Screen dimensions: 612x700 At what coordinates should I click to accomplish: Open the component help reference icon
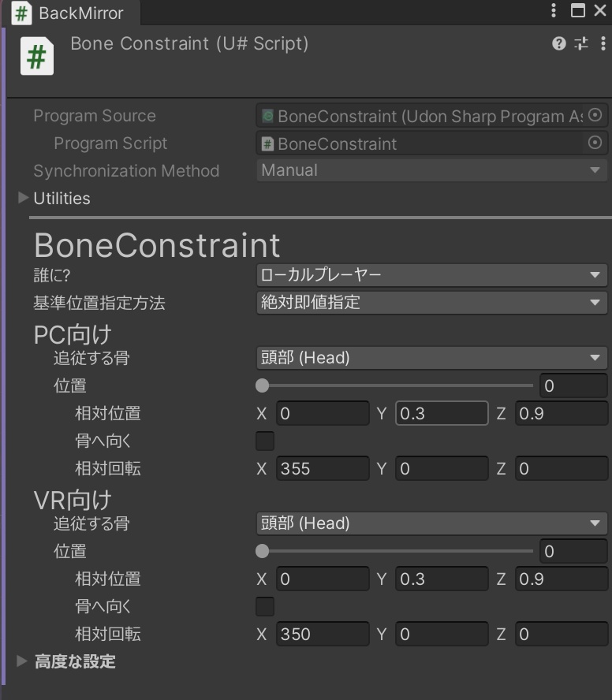pos(559,44)
